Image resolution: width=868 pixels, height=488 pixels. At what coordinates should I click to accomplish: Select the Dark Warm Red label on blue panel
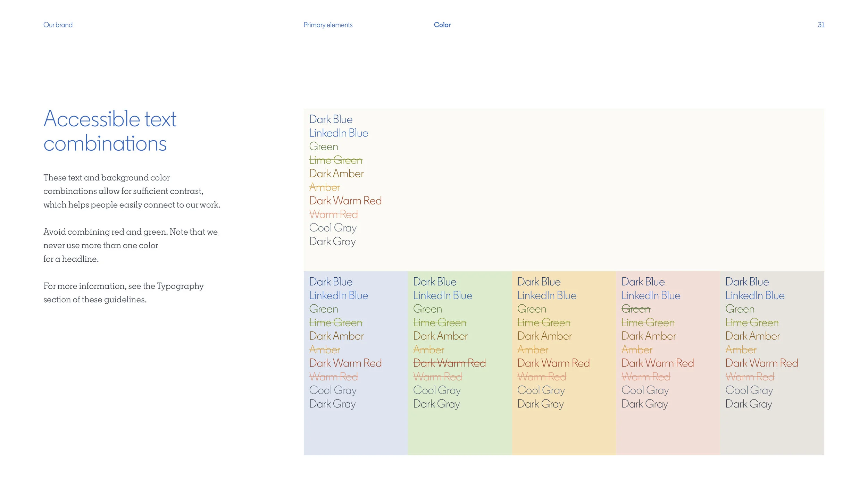[x=345, y=363]
